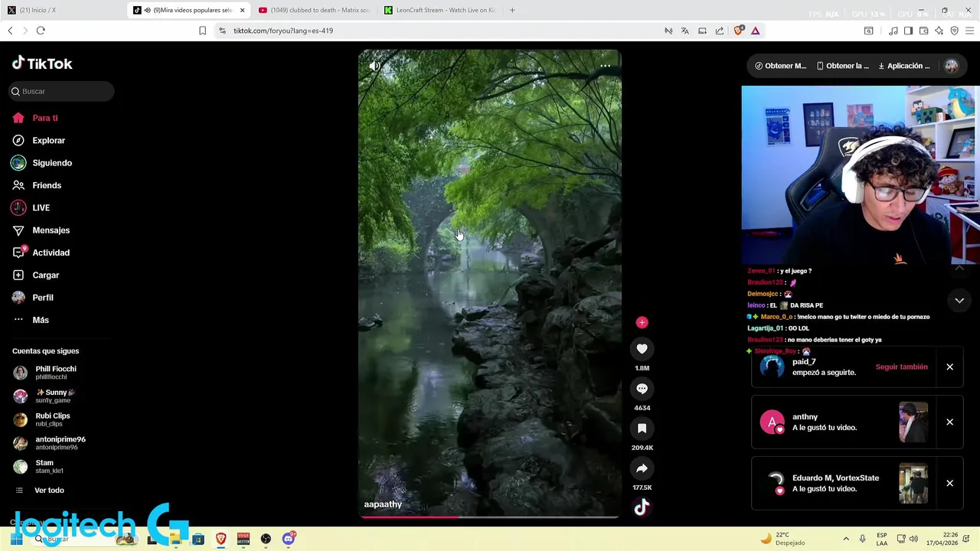This screenshot has width=980, height=551.
Task: Open the translate page icon
Action: (684, 31)
